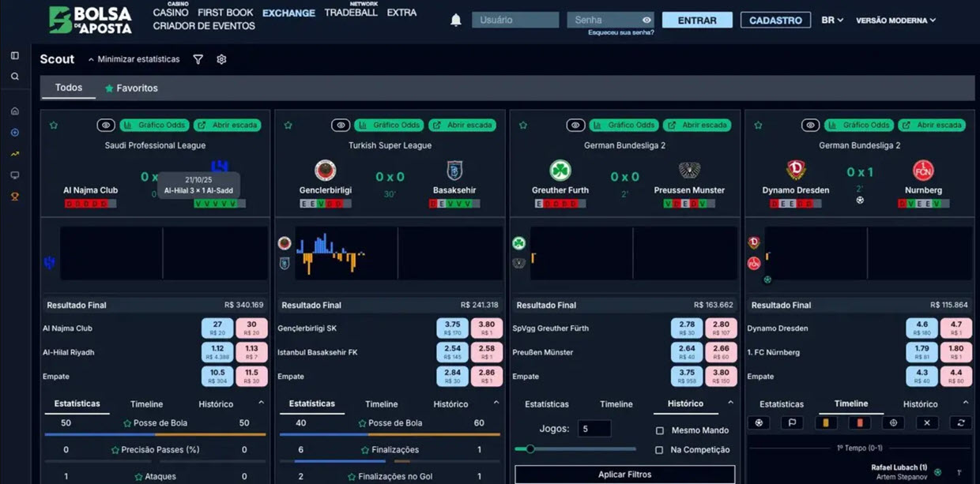Toggle eye icon on Greuther Furth card
This screenshot has height=484, width=980.
point(575,126)
